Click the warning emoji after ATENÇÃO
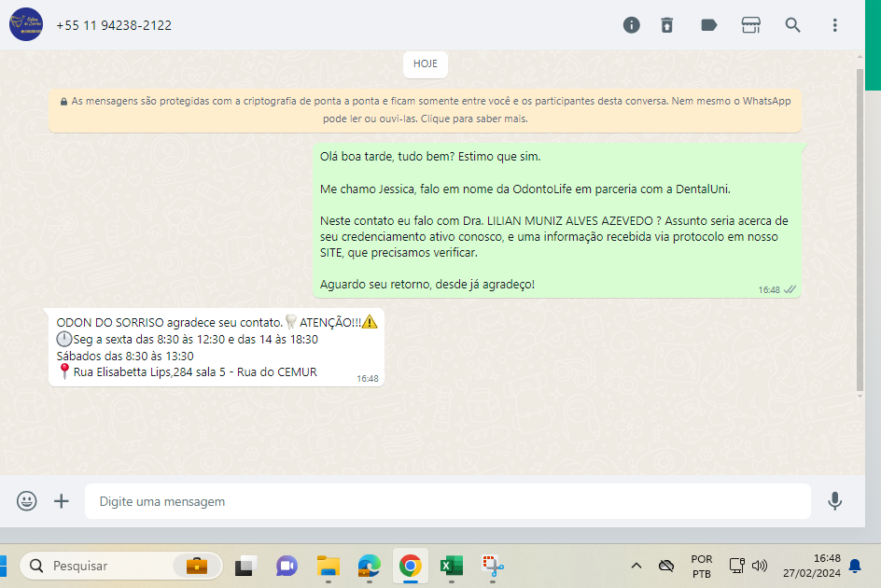The height and width of the screenshot is (588, 881). 370,322
